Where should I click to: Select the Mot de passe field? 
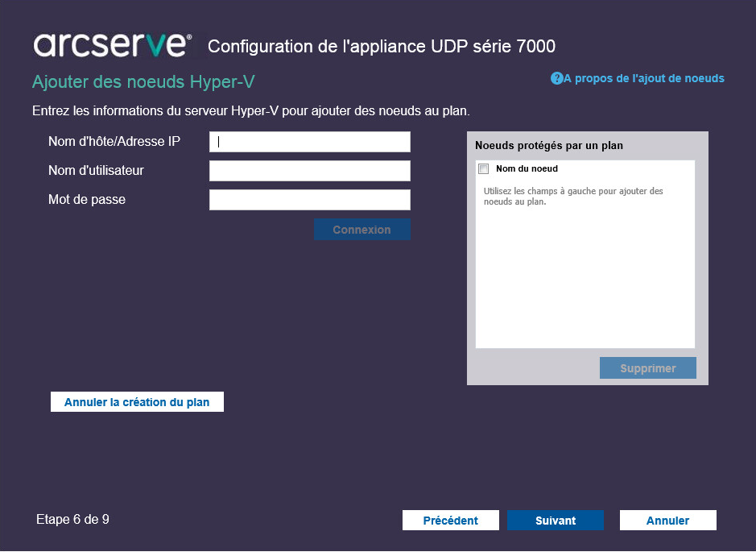point(309,200)
